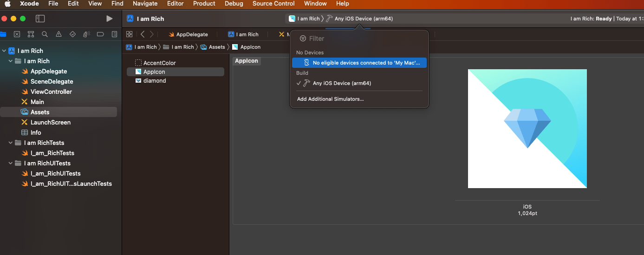This screenshot has width=644, height=255.
Task: Click the Filter field in devices popup
Action: 359,39
